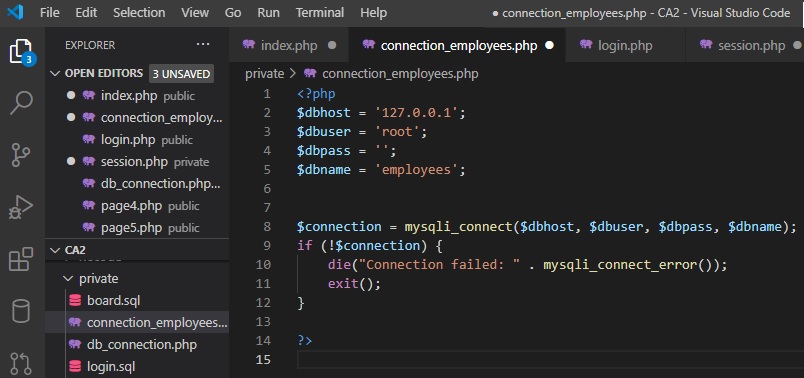This screenshot has width=804, height=378.
Task: Click 'private' breadcrumb segment
Action: (x=264, y=74)
